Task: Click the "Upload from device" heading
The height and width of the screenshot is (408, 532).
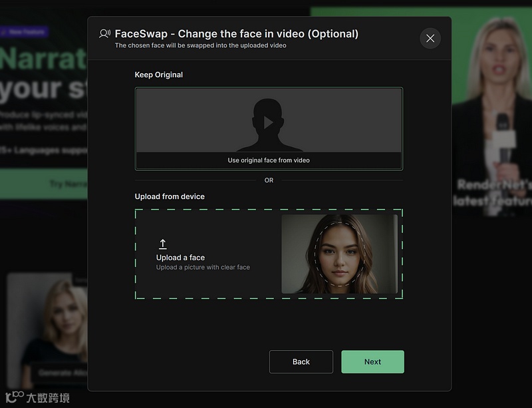Action: coord(170,196)
